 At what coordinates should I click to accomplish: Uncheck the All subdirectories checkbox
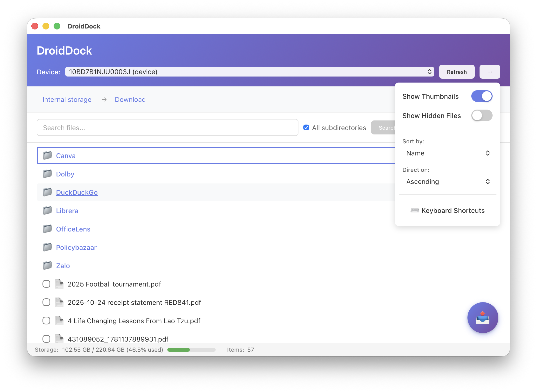pos(306,127)
